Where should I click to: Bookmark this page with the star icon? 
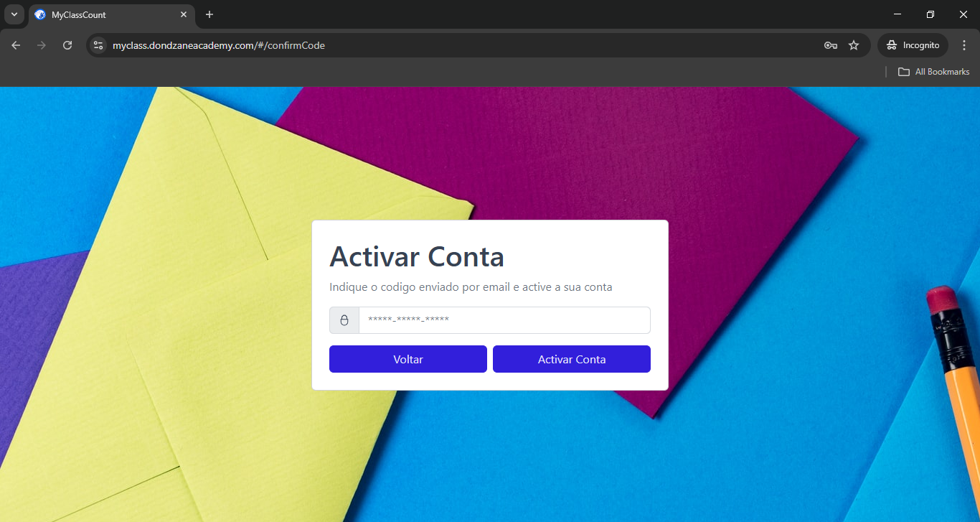click(x=854, y=45)
